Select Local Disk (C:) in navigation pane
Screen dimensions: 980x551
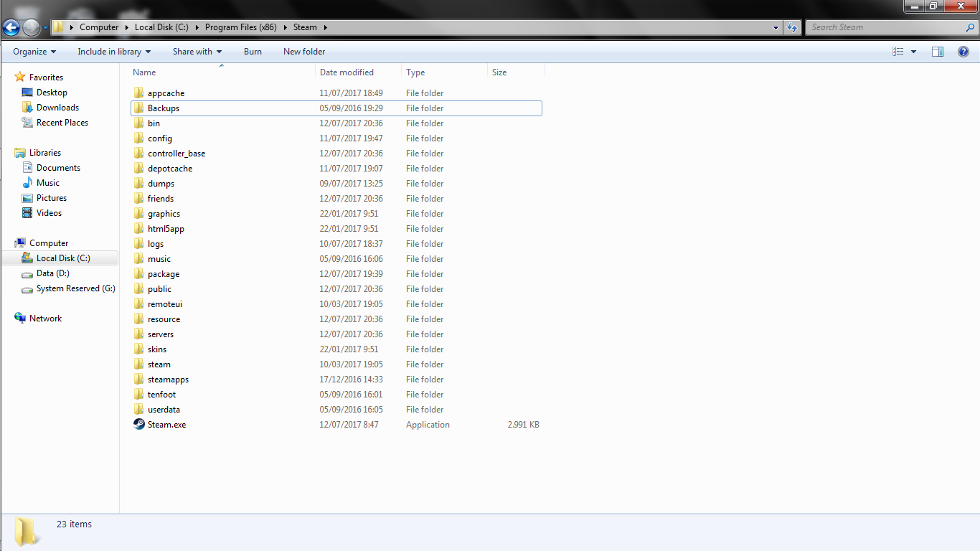(x=63, y=258)
